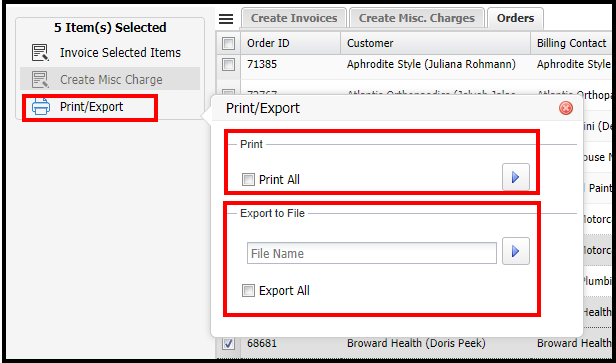
Task: Start file export with arrow button
Action: tap(516, 251)
